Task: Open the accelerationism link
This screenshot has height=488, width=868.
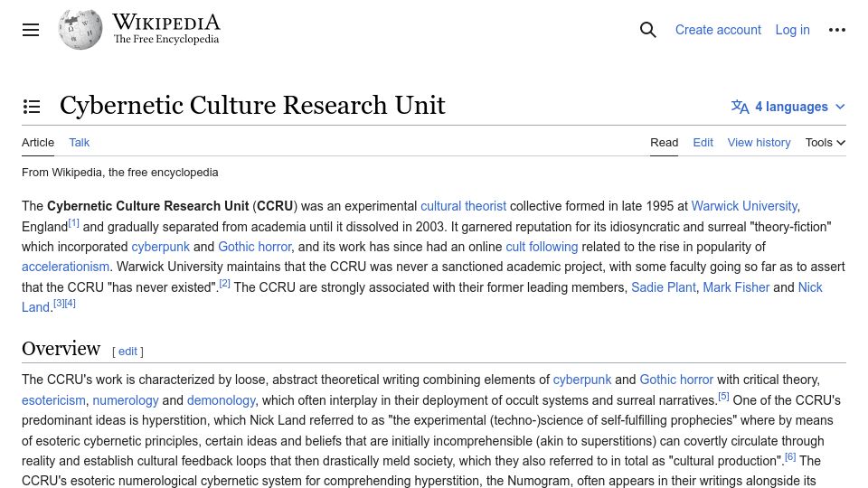Action: click(x=65, y=267)
